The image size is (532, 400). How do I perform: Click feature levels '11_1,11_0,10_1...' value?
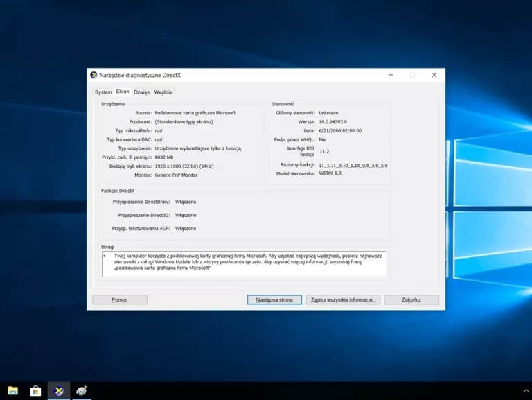(353, 166)
